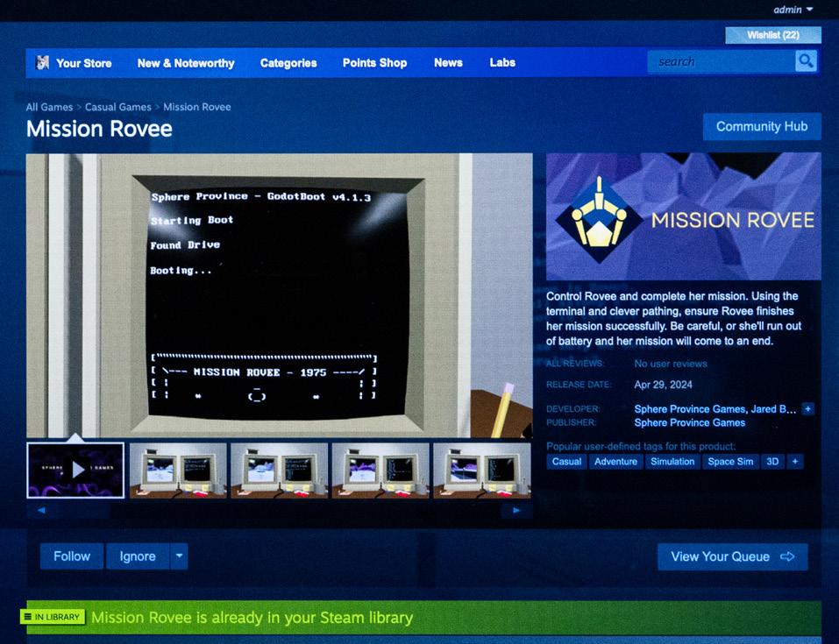Viewport: 839px width, 644px height.
Task: Click the thumbnail strip left scroll arrow
Action: point(41,510)
